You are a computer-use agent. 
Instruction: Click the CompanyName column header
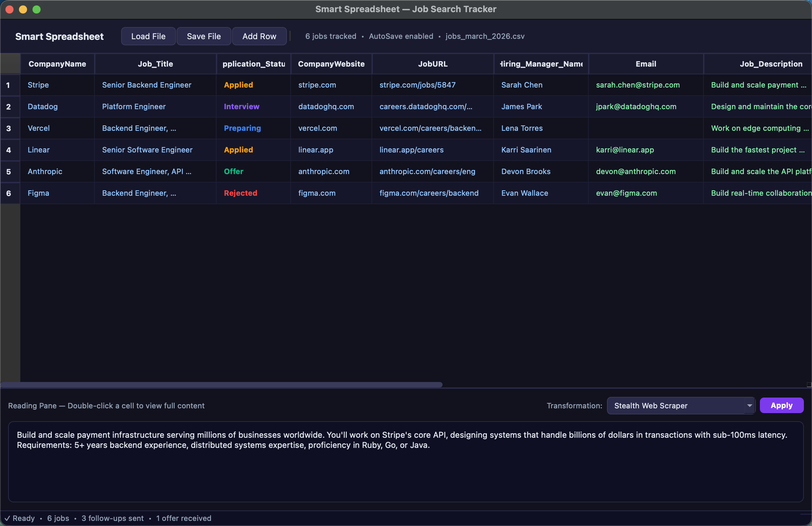(x=57, y=64)
